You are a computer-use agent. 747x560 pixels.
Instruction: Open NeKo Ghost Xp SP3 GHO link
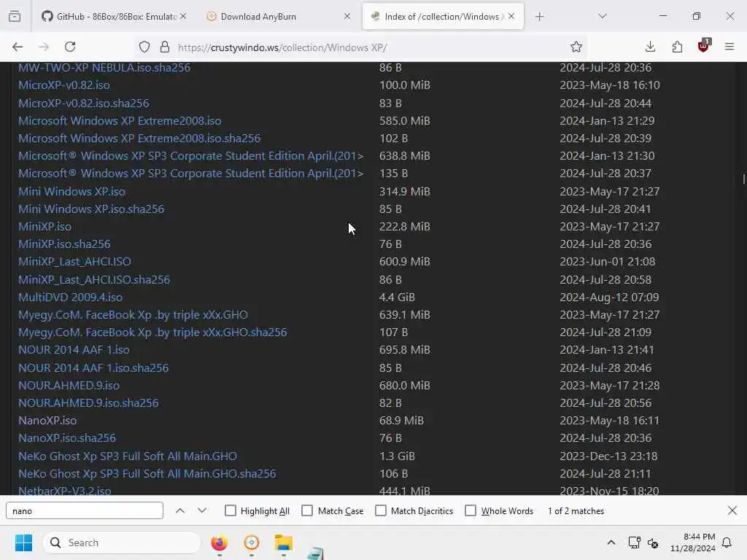click(x=128, y=456)
